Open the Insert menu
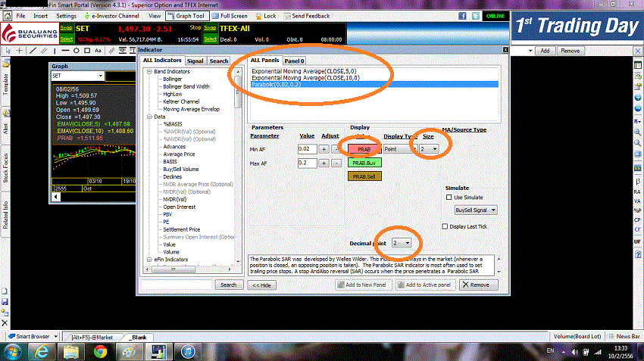The width and height of the screenshot is (644, 361). pyautogui.click(x=40, y=16)
